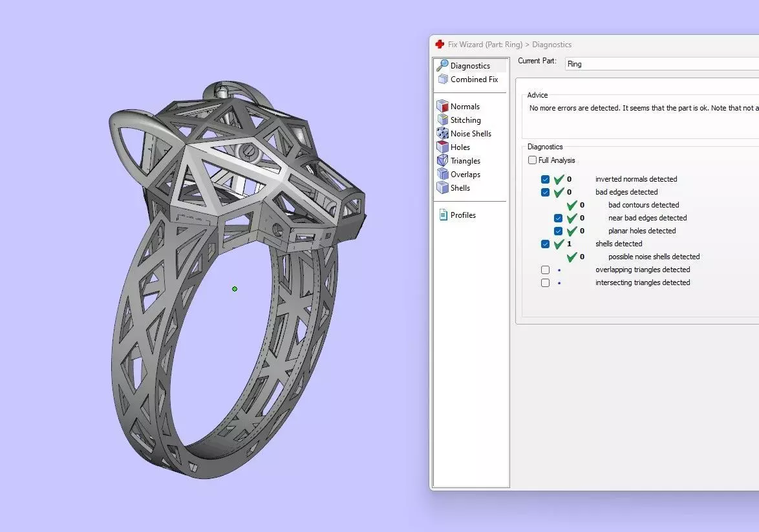Click the red cross Fix Wizard icon
This screenshot has height=532, width=759.
[x=440, y=44]
